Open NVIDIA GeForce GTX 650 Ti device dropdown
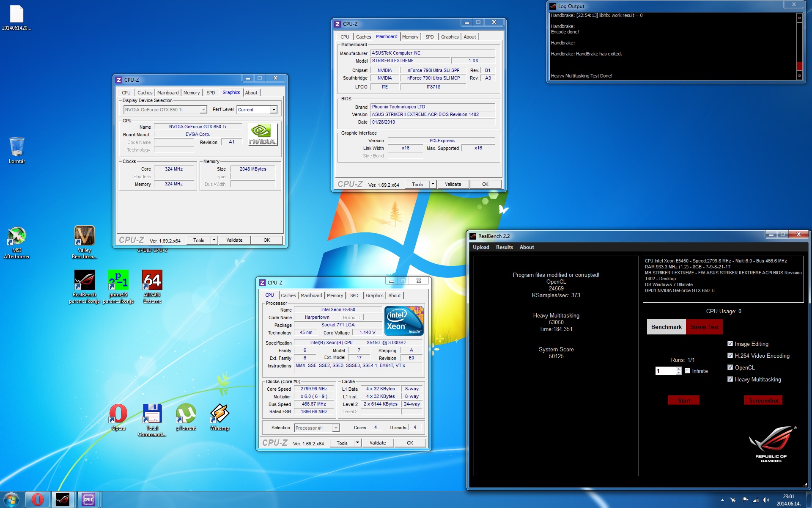812x508 pixels. point(203,110)
